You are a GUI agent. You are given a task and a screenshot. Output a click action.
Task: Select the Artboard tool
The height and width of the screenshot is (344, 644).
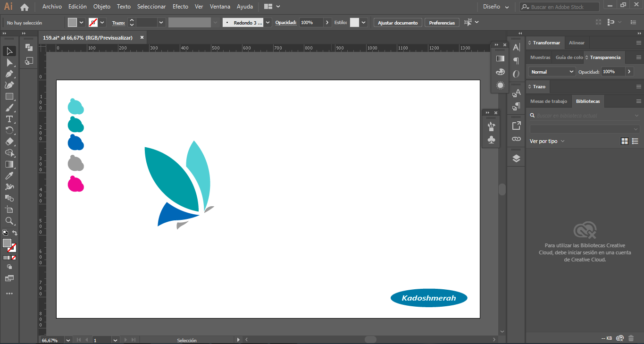coord(9,210)
